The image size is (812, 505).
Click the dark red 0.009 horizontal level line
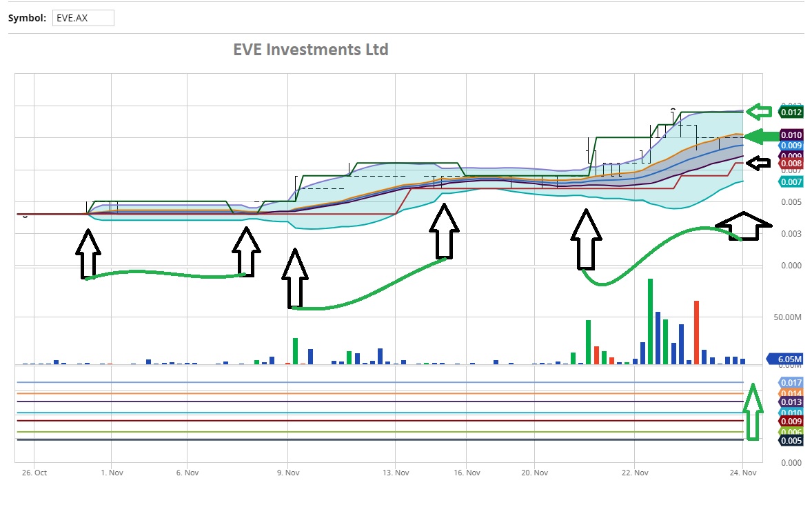[380, 421]
